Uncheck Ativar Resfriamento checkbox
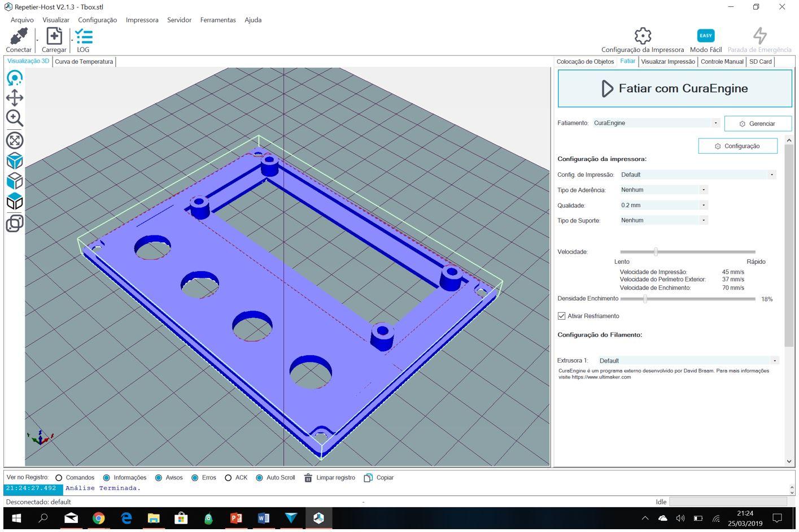 pyautogui.click(x=562, y=316)
